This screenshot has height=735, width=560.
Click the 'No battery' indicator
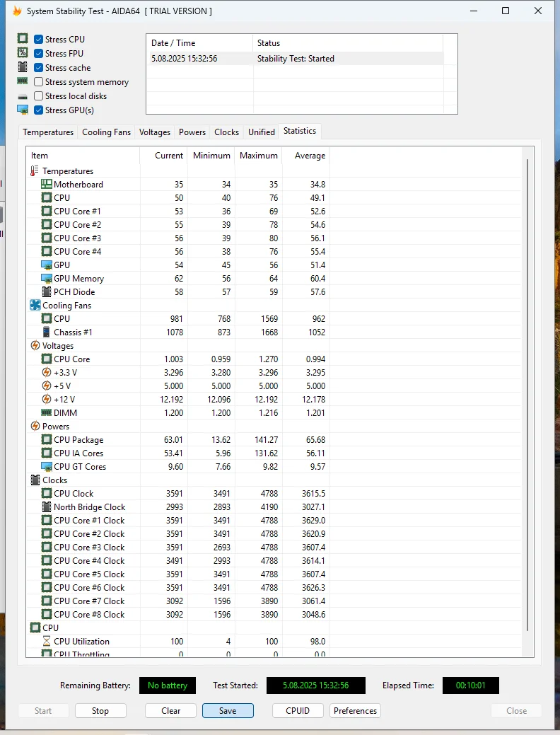[x=168, y=685]
